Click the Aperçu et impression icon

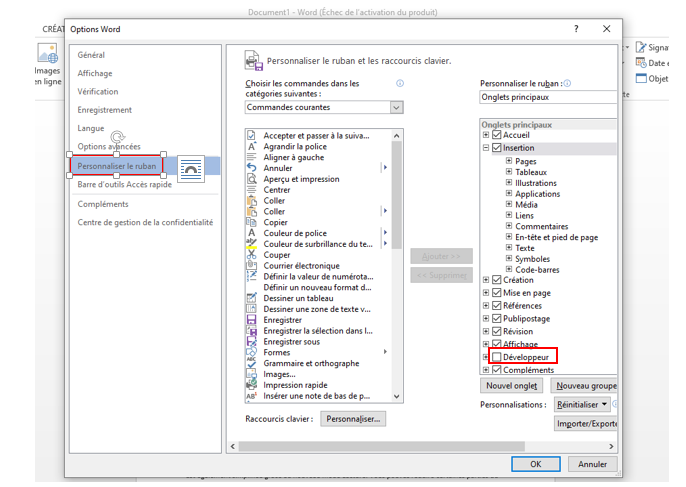[x=252, y=179]
